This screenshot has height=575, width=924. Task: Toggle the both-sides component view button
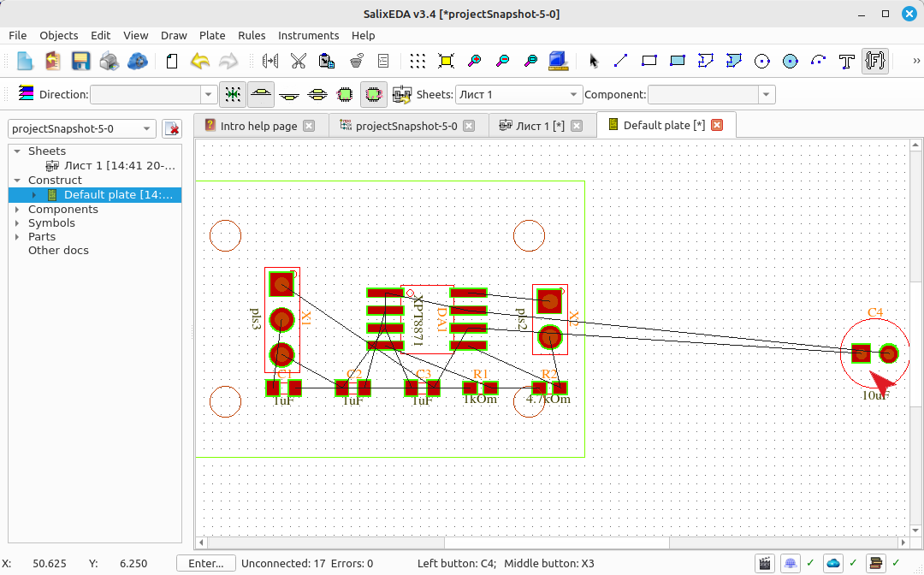click(x=317, y=94)
